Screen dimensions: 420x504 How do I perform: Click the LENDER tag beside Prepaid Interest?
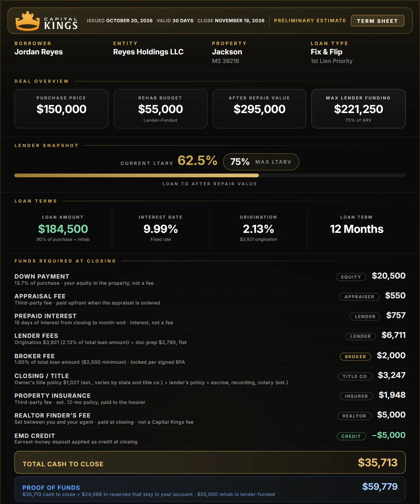(365, 317)
